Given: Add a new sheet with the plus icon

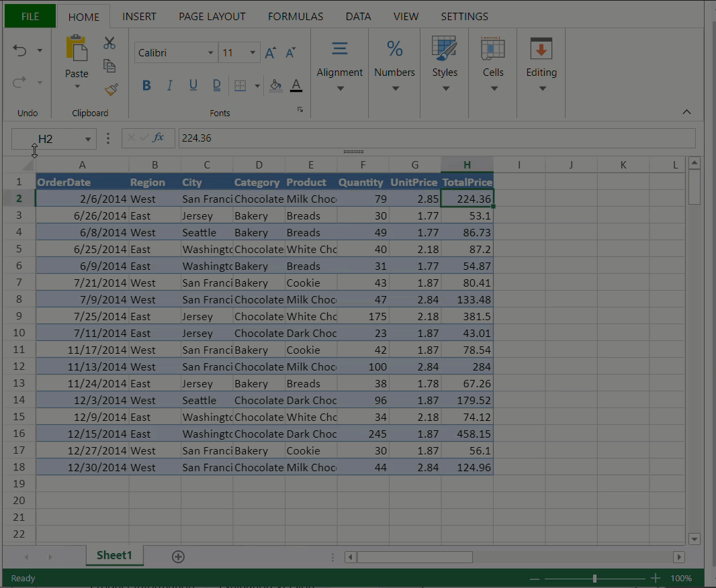Looking at the screenshot, I should (178, 556).
